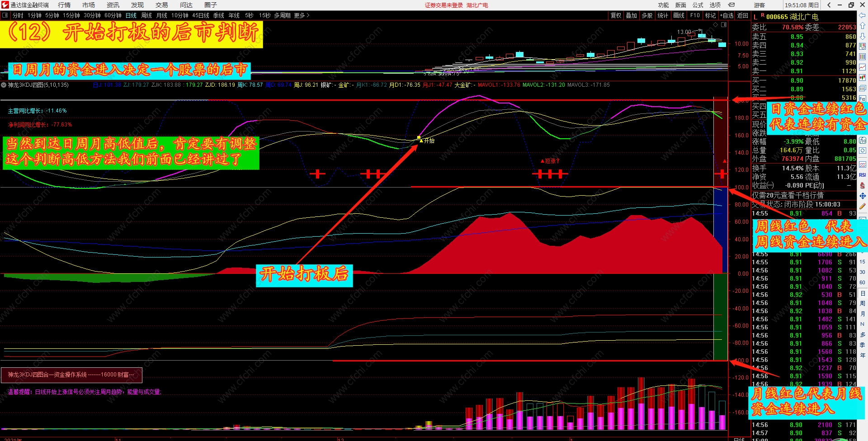The height and width of the screenshot is (441, 868).
Task: Open the line chart icon in right sidebar
Action: (863, 67)
